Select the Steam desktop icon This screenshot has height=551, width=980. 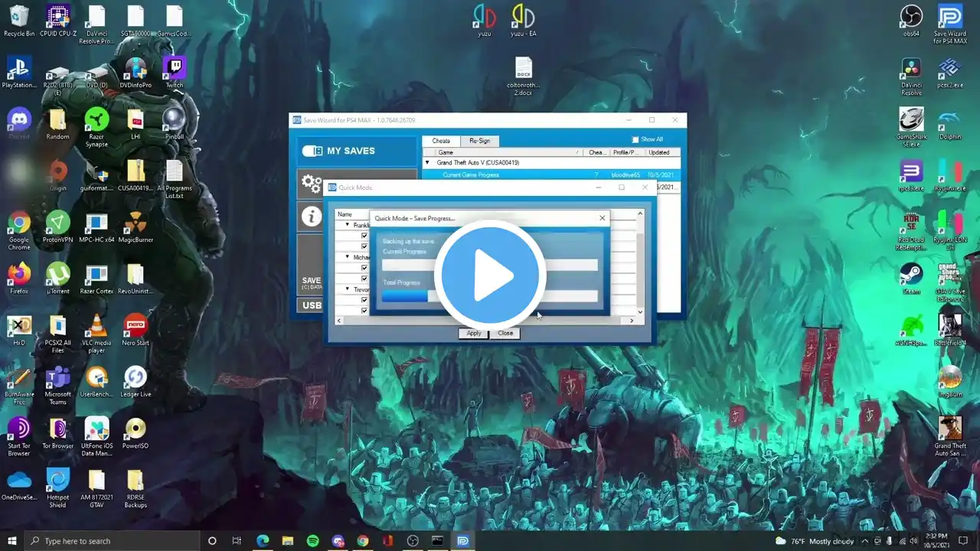[911, 280]
